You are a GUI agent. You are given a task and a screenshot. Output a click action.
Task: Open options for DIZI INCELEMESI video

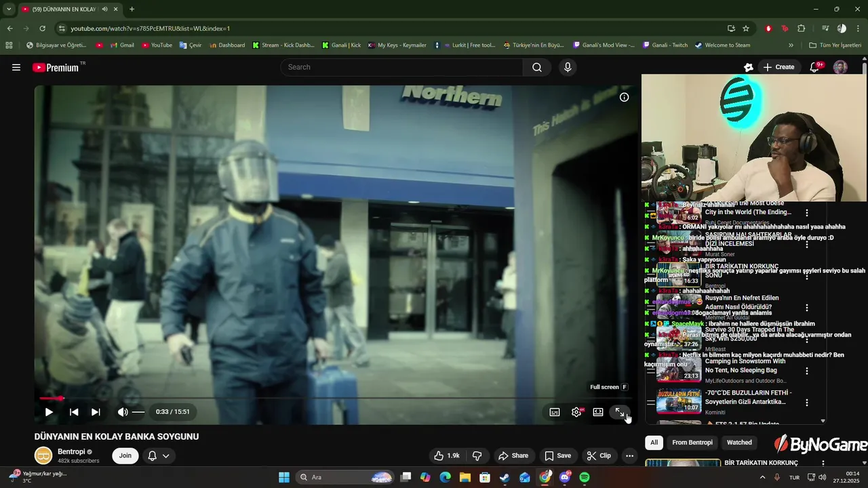[807, 245]
